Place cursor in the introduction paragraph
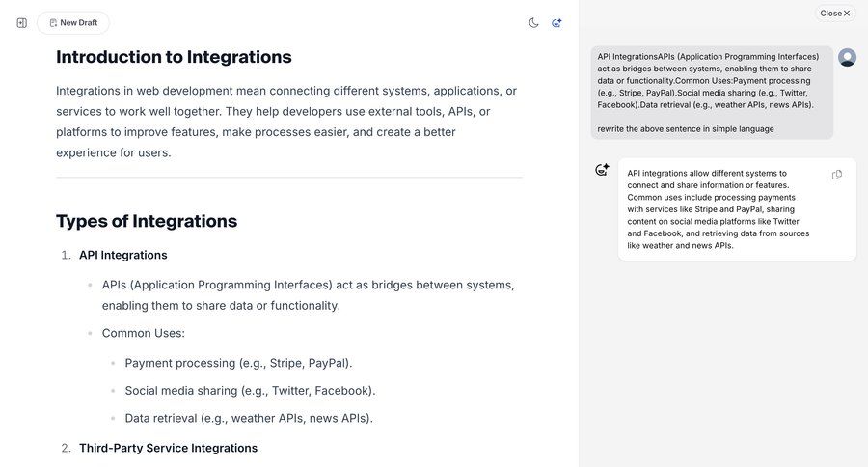The height and width of the screenshot is (467, 868). click(286, 122)
